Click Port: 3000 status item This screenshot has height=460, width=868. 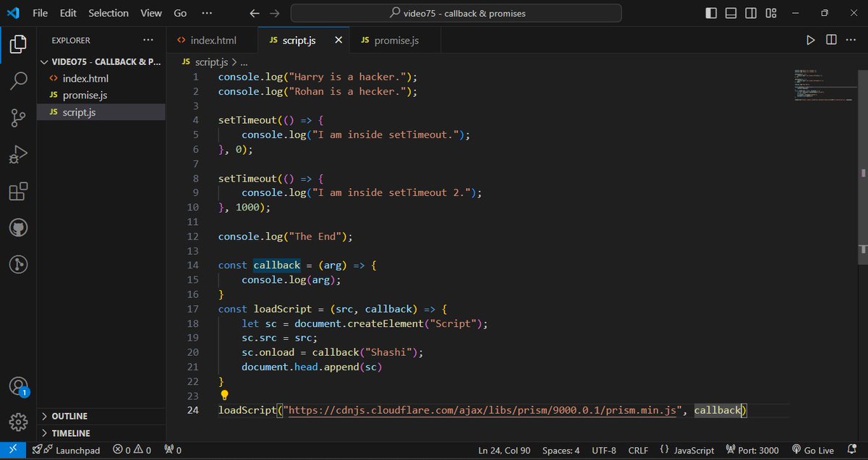coord(752,450)
